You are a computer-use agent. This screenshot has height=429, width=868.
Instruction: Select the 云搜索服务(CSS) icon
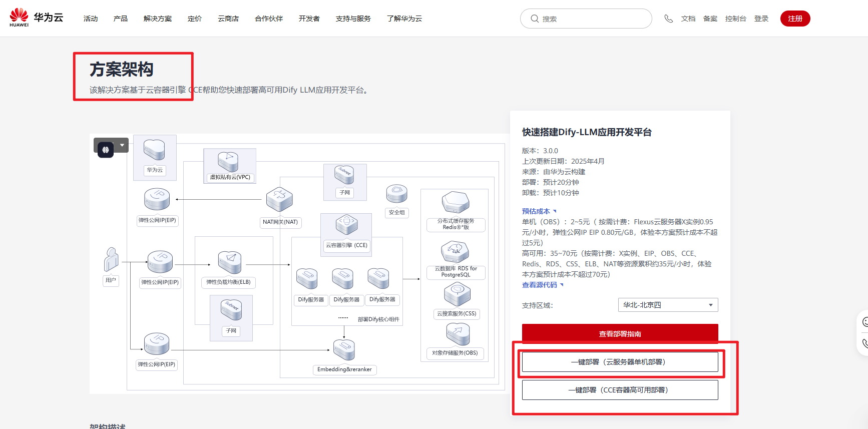click(457, 294)
